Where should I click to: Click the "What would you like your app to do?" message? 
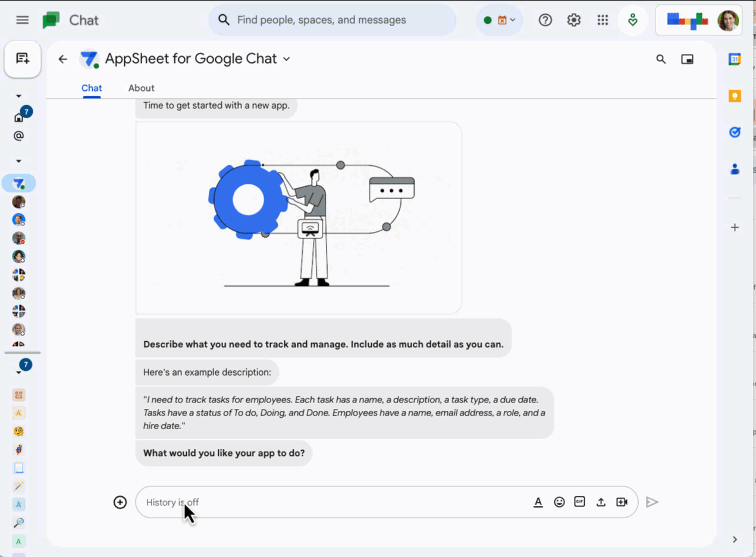click(x=224, y=453)
